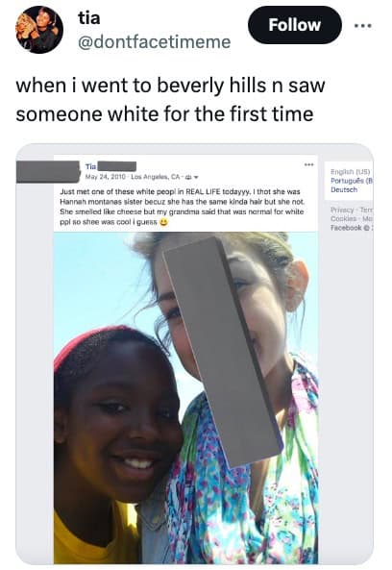The width and height of the screenshot is (392, 570).
Task: Click the audience privacy icon beside Los Angeles, CA
Action: 188,177
